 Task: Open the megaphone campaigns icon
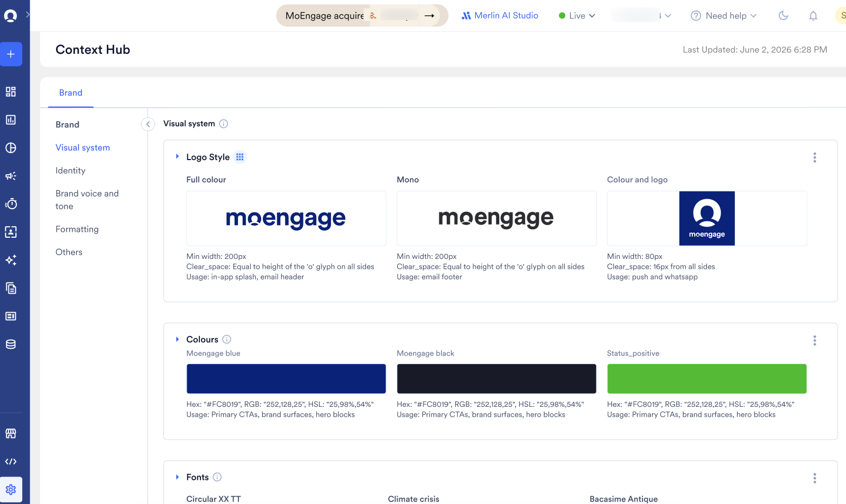(x=11, y=176)
